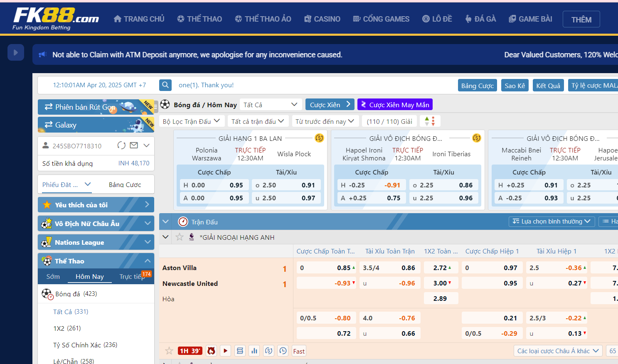Collapse the Thể Thao section
Viewport: 618px width, 364px height.
96,261
